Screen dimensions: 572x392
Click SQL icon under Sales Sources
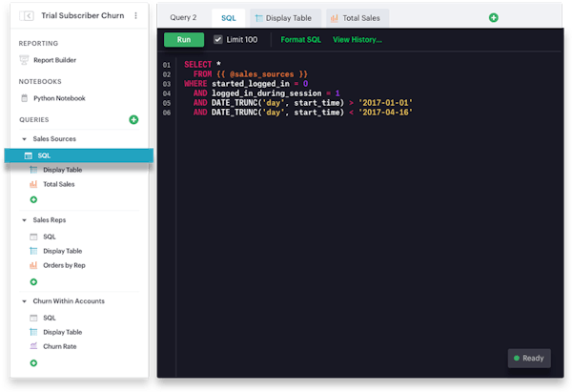tap(29, 155)
